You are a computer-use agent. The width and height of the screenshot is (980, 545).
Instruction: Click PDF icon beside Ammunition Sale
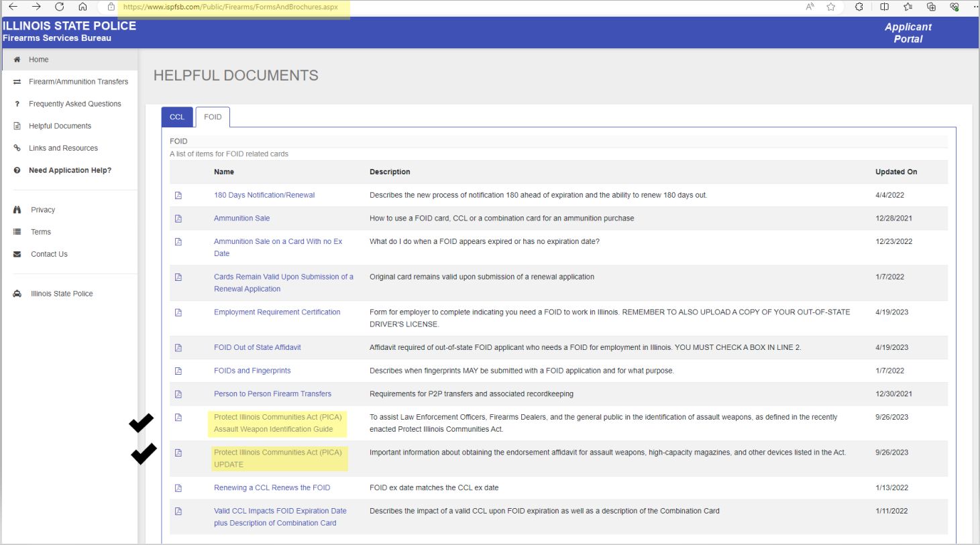[178, 219]
